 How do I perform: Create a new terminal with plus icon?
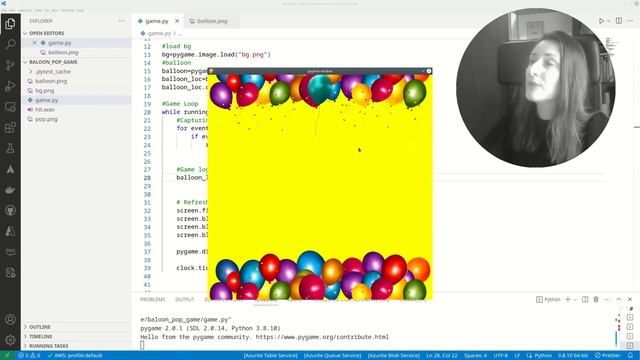[x=567, y=299]
